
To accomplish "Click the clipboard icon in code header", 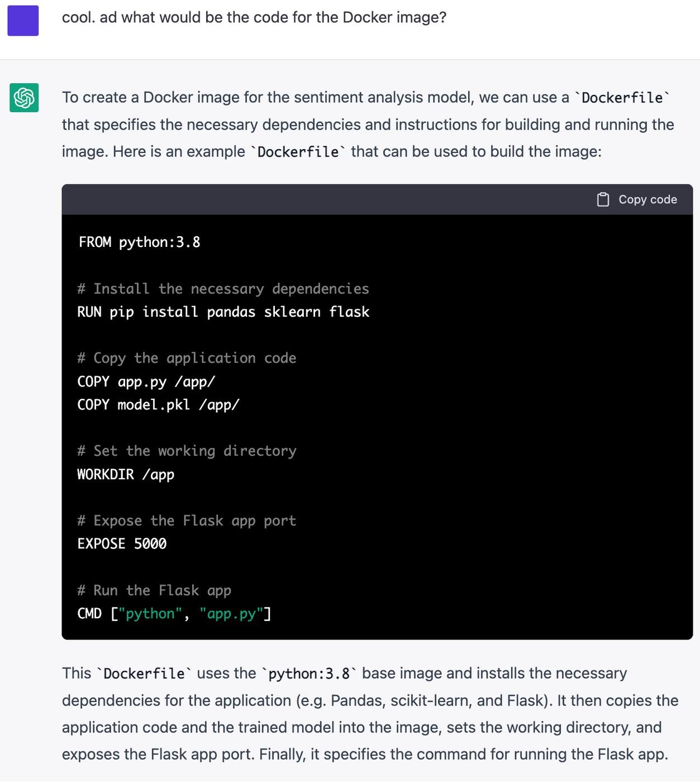I will (x=603, y=199).
